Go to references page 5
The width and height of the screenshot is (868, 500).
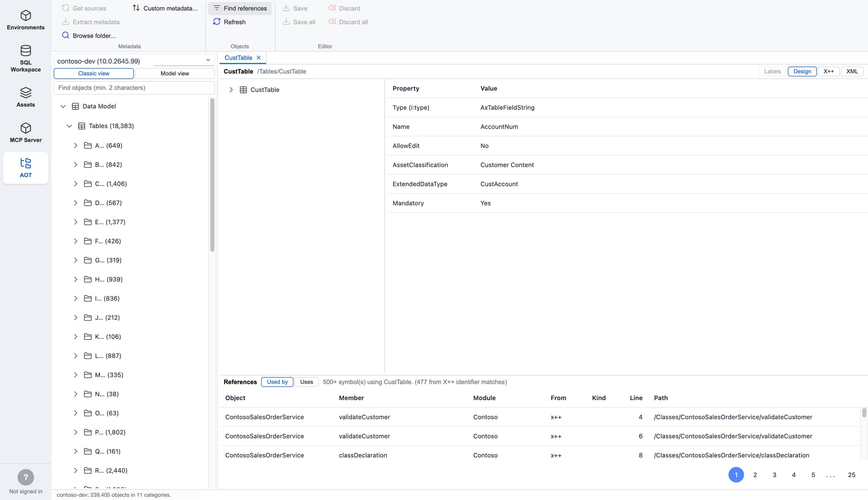click(813, 475)
